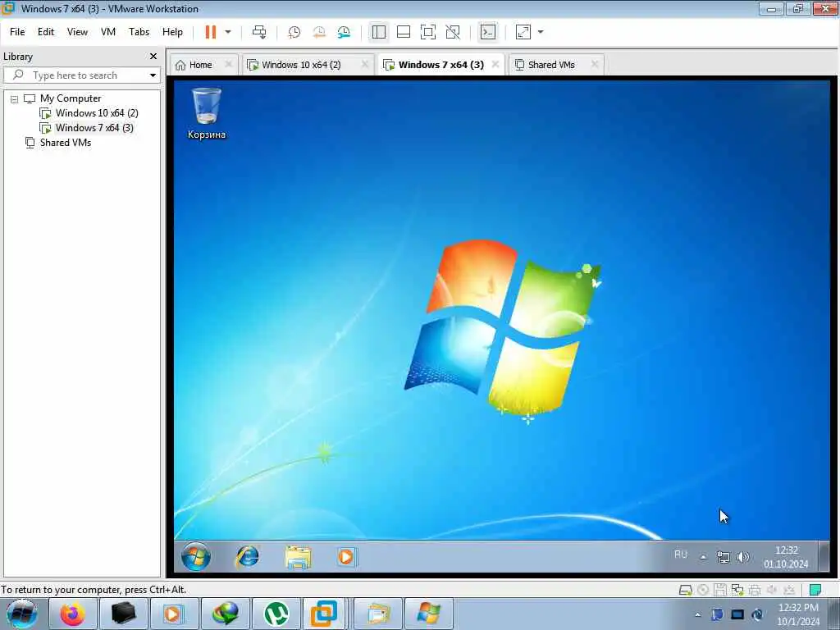Toggle Unity mode via the toolbar icon
The width and height of the screenshot is (840, 630).
[x=453, y=32]
